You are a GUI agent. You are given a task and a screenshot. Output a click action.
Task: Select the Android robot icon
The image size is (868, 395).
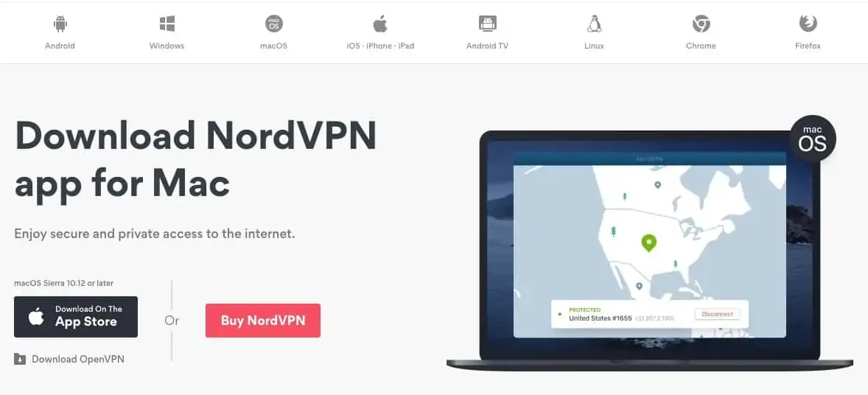[60, 24]
